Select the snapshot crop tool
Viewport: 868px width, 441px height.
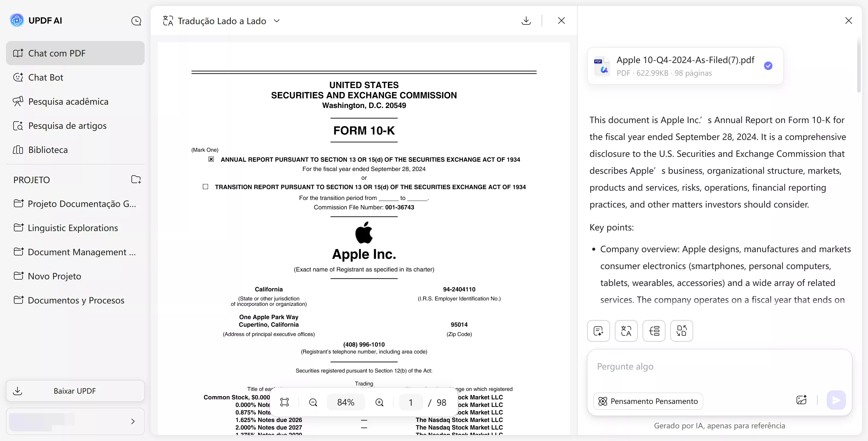tap(285, 402)
